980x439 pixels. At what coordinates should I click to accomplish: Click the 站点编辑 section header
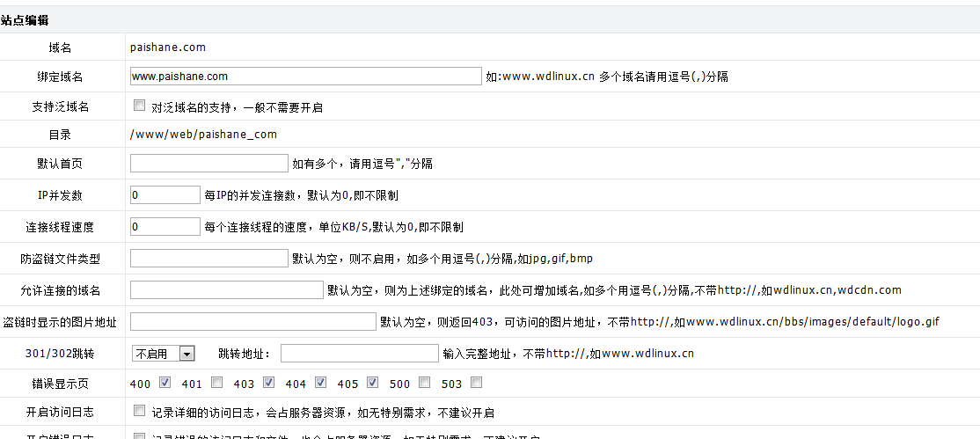26,19
